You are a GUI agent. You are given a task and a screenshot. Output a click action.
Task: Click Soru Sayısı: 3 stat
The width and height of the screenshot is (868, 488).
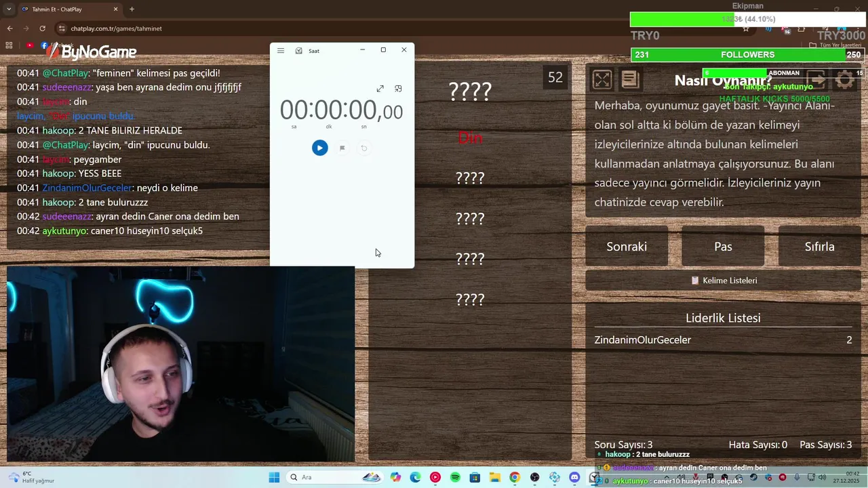click(x=623, y=445)
